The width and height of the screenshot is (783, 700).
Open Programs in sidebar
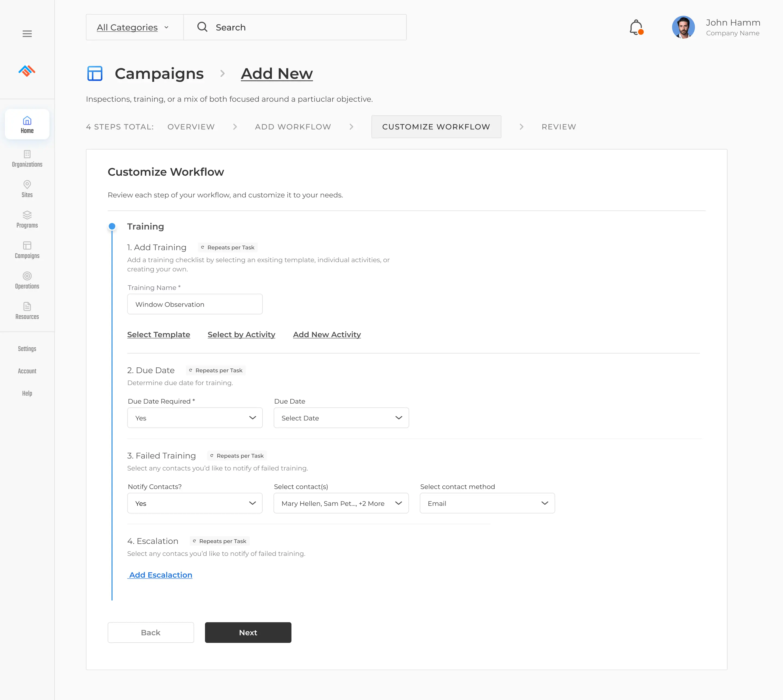point(27,220)
